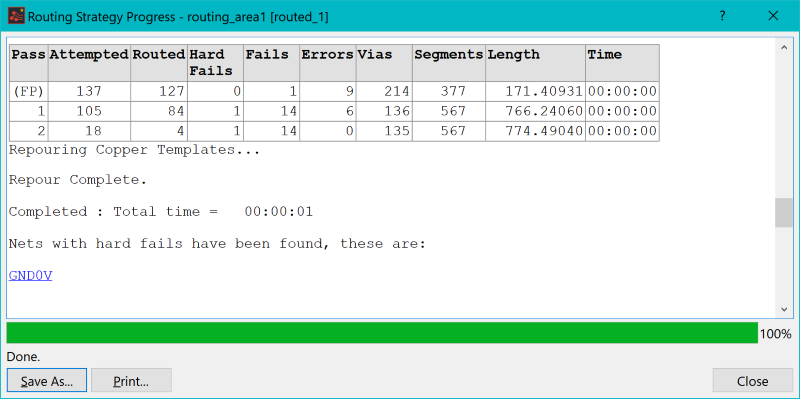Click the Repour Complete text line
800x399 pixels.
78,180
